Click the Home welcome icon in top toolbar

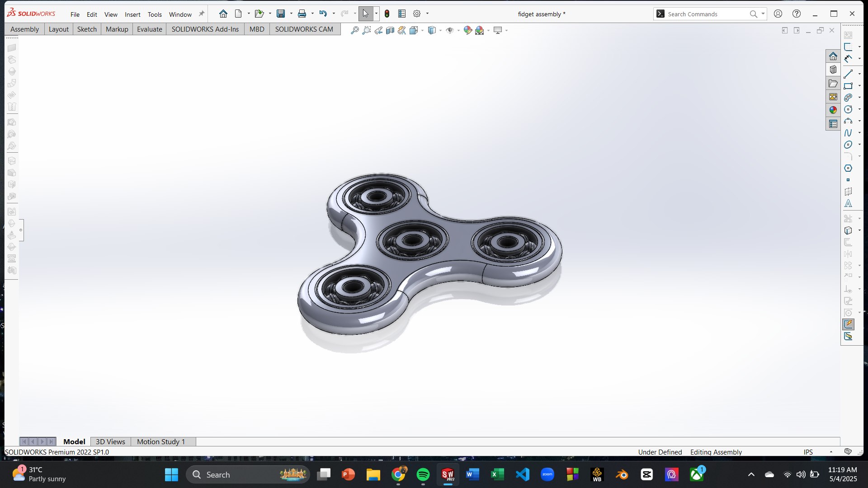pyautogui.click(x=223, y=14)
